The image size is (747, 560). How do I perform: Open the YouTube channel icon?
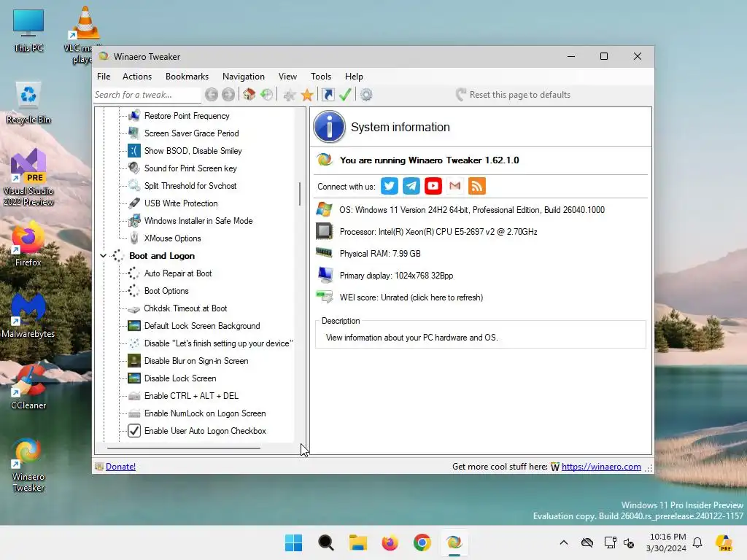pos(433,186)
